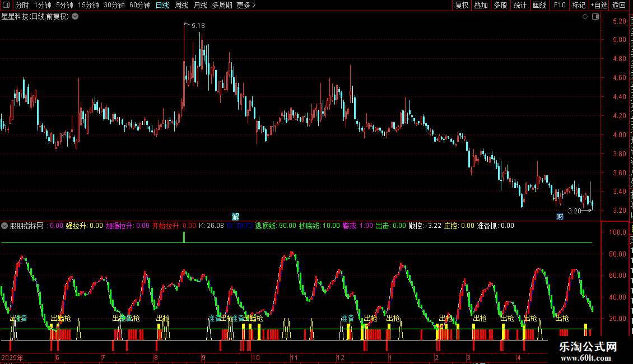Switch to 月线 monthly chart

(x=200, y=5)
